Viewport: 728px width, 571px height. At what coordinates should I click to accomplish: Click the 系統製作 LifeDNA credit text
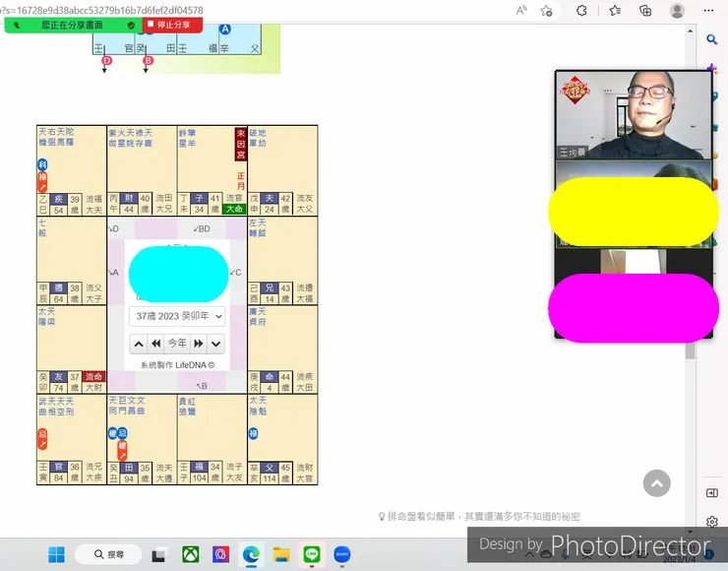[177, 365]
